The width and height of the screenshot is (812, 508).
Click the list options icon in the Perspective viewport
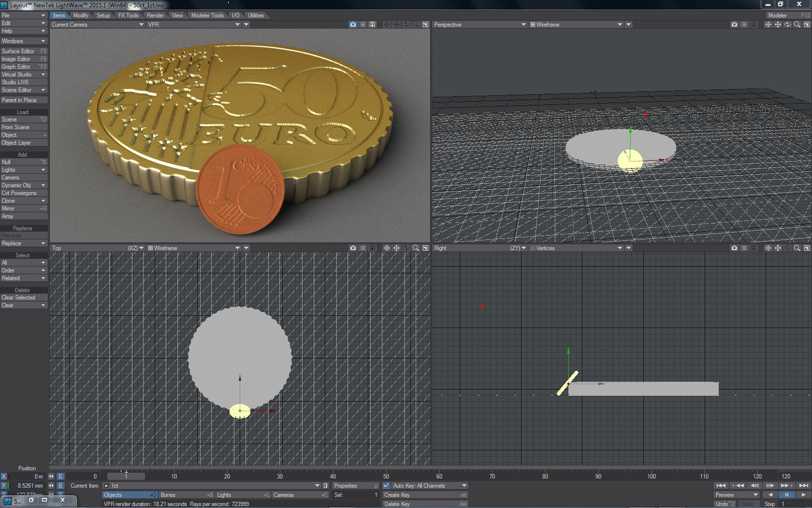pyautogui.click(x=744, y=24)
